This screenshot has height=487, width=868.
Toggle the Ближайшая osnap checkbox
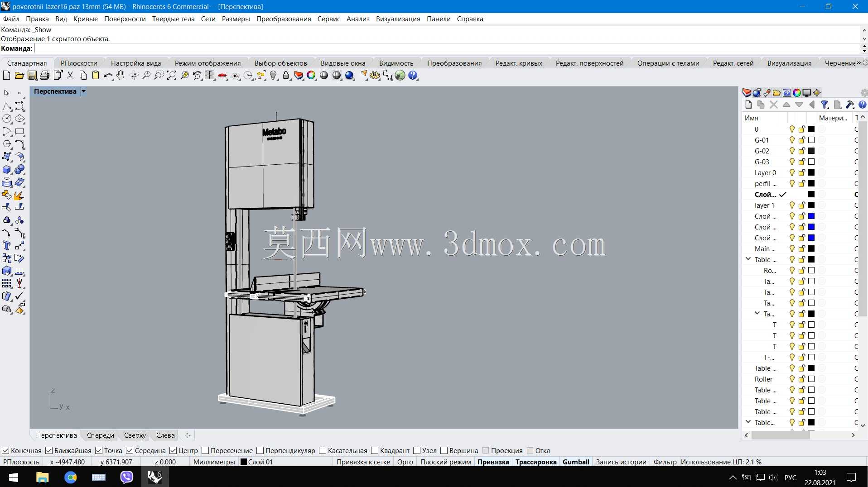49,450
